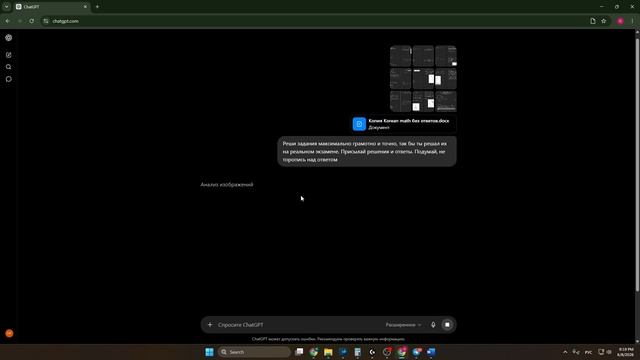This screenshot has height=360, width=640.
Task: Go forward in browser history
Action: pyautogui.click(x=20, y=21)
